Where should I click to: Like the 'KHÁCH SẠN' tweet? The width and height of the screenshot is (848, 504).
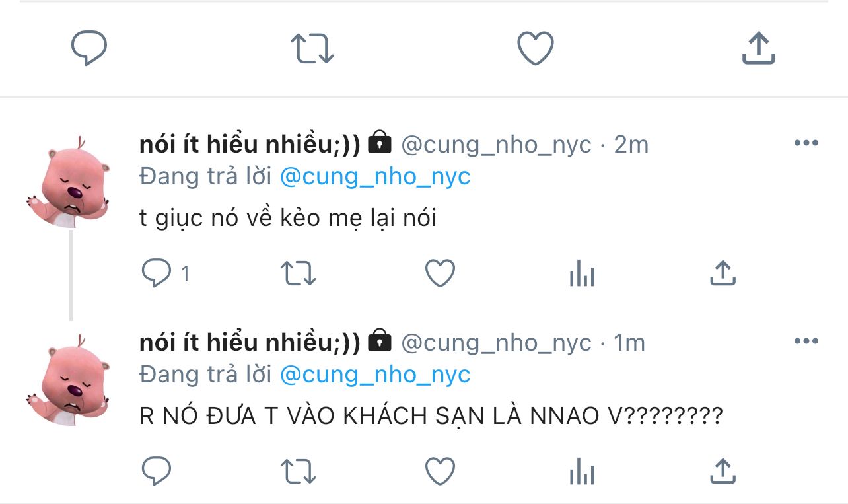[440, 471]
